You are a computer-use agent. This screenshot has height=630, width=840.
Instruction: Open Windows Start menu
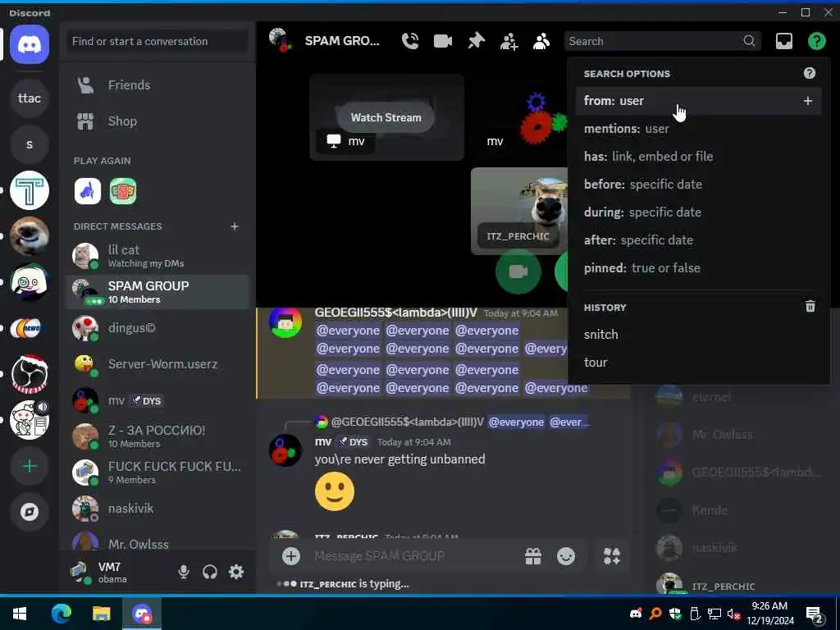coord(20,614)
